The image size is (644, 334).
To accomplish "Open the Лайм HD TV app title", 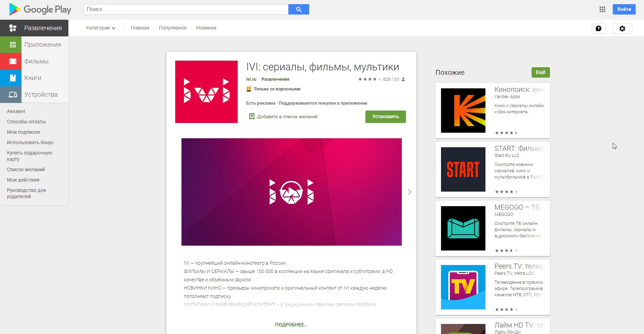I will pos(519,325).
